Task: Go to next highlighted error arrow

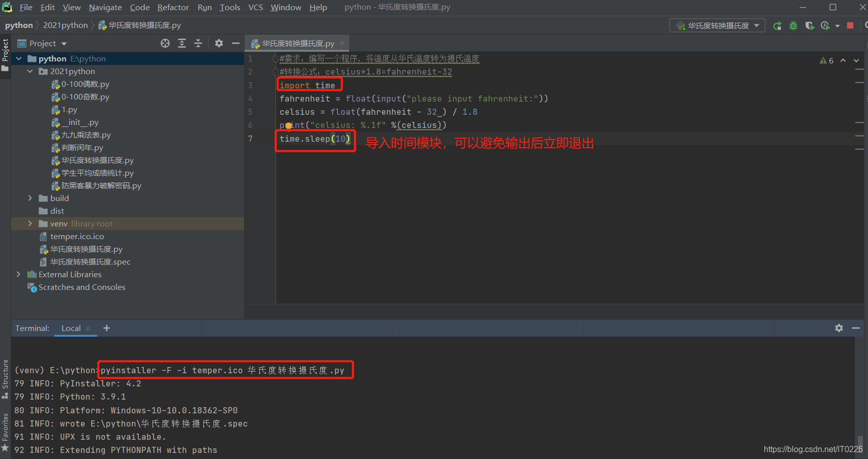Action: [x=856, y=60]
